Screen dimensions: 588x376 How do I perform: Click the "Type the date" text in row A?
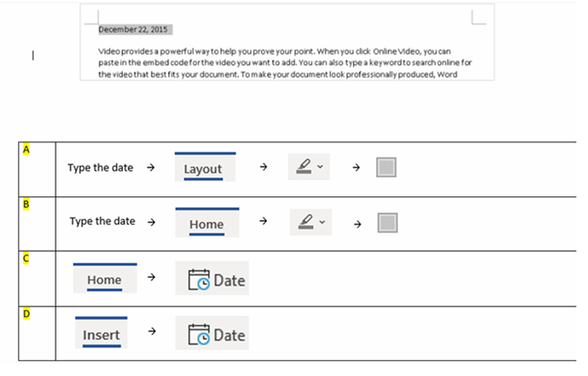[x=100, y=167]
